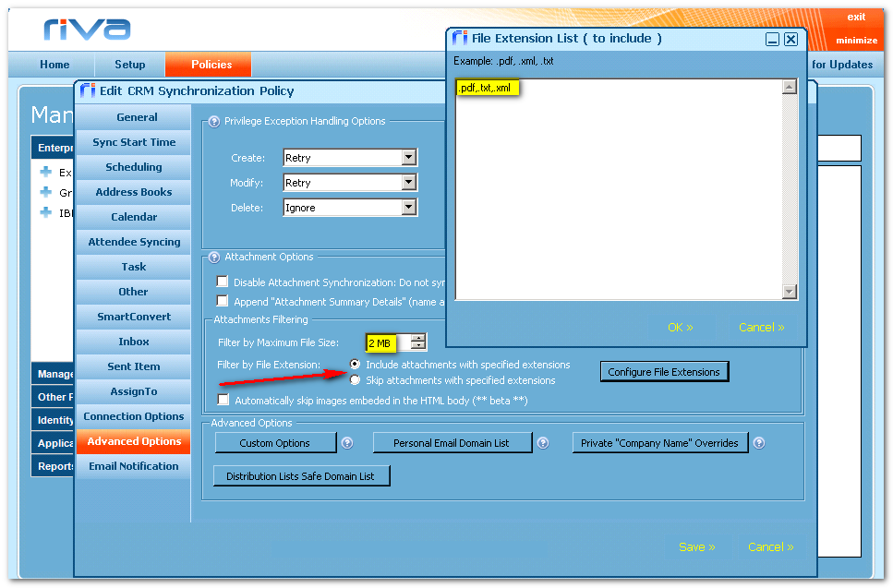The width and height of the screenshot is (893, 588).
Task: Switch to the Scheduling tab
Action: point(133,167)
